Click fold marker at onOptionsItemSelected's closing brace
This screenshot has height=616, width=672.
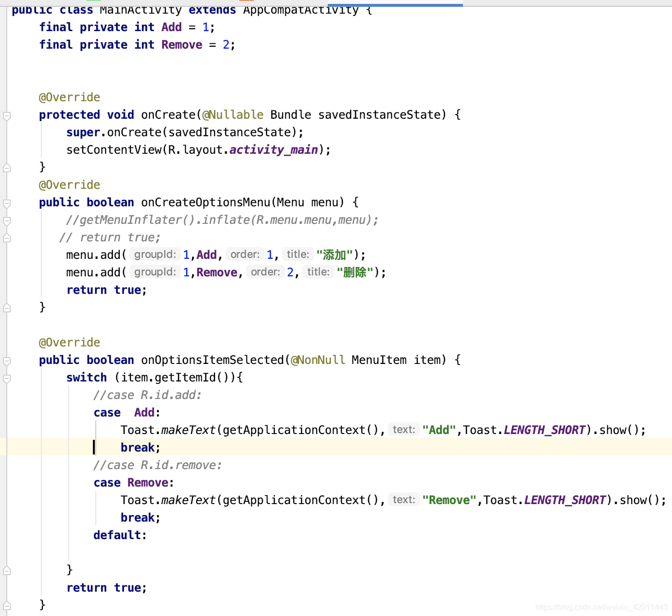(x=7, y=605)
